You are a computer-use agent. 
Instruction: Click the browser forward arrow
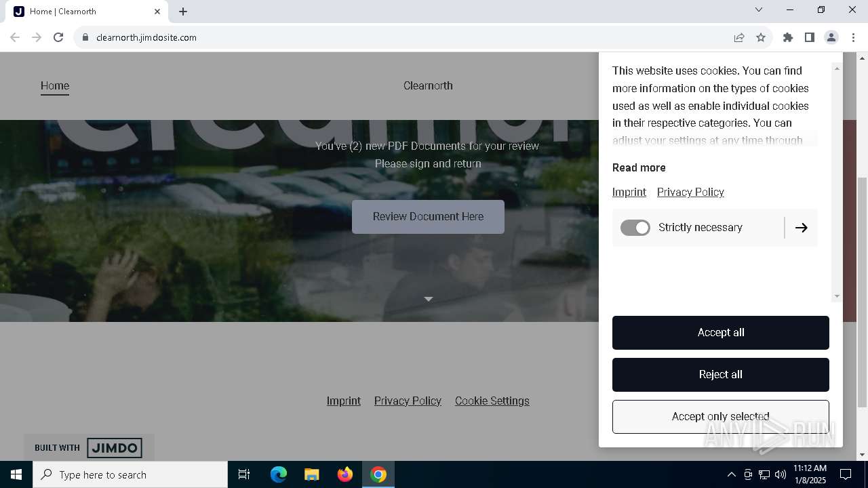pyautogui.click(x=37, y=37)
